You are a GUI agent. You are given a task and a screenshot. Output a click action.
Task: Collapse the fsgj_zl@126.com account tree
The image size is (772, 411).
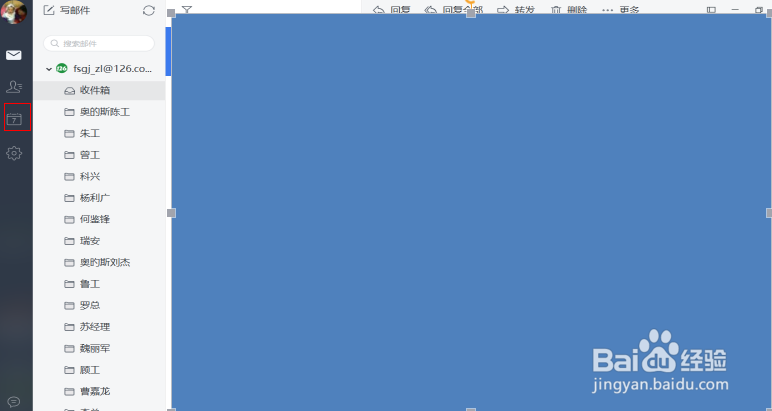[x=49, y=69]
